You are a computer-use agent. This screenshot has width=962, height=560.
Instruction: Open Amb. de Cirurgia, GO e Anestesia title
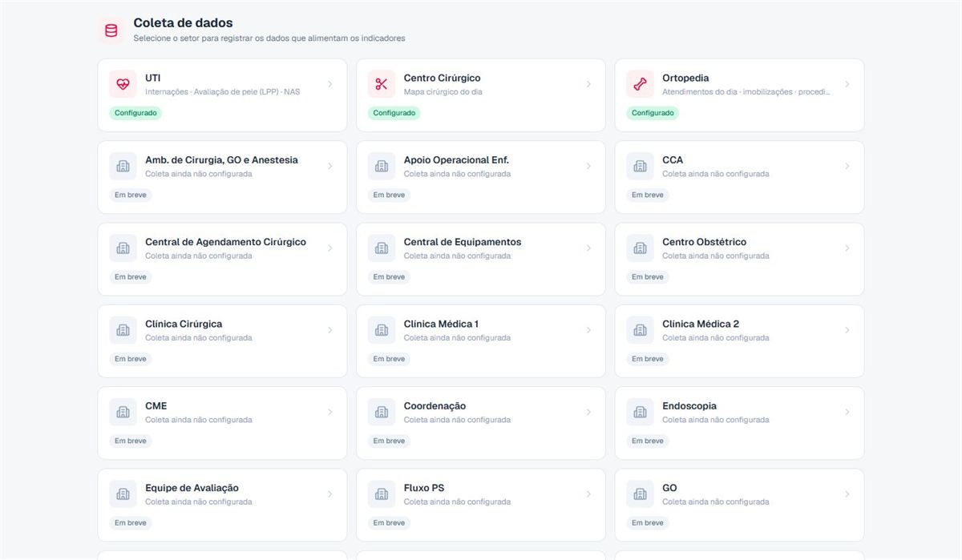coord(221,159)
